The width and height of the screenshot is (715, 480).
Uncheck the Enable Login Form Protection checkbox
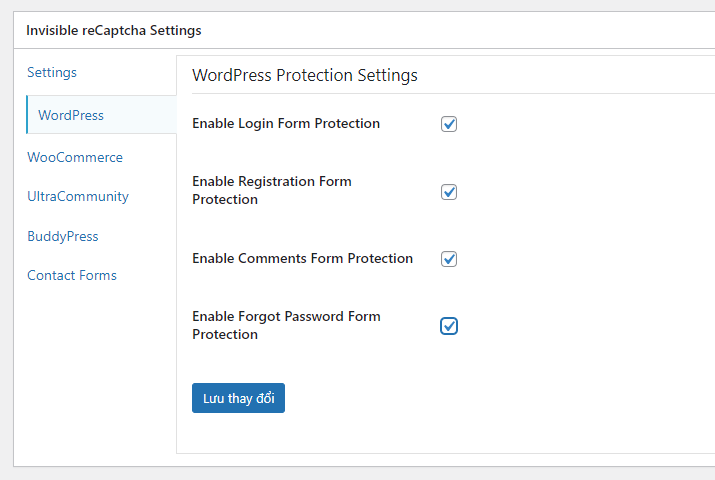click(x=449, y=124)
